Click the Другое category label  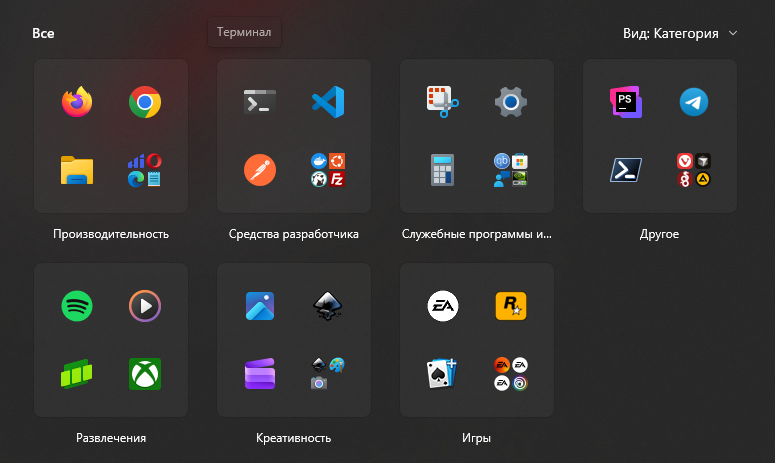[659, 234]
